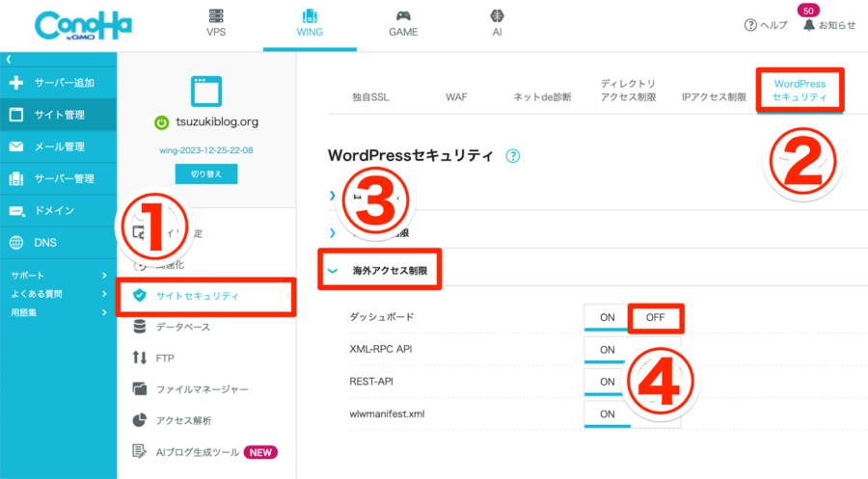Select the WING tab icon

pyautogui.click(x=310, y=15)
